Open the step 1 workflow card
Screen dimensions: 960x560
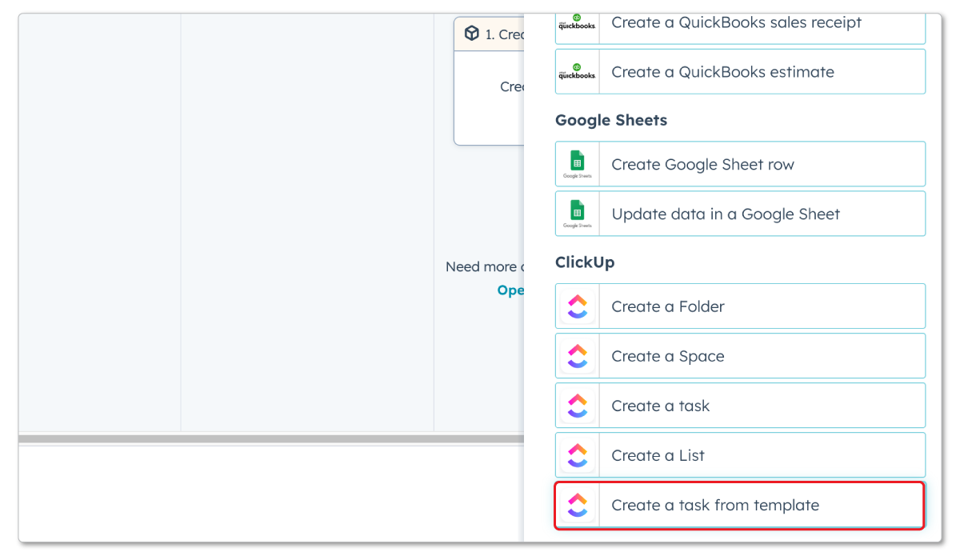tap(490, 81)
